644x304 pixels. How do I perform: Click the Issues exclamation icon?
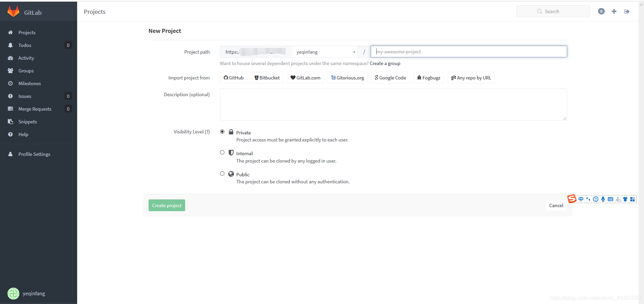[10, 96]
